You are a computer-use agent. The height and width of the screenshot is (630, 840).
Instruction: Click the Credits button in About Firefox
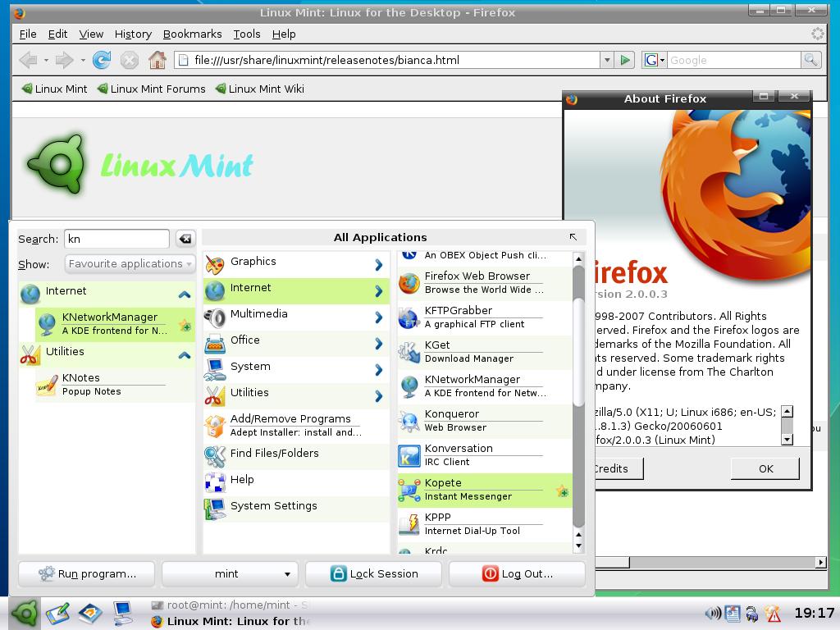619,468
